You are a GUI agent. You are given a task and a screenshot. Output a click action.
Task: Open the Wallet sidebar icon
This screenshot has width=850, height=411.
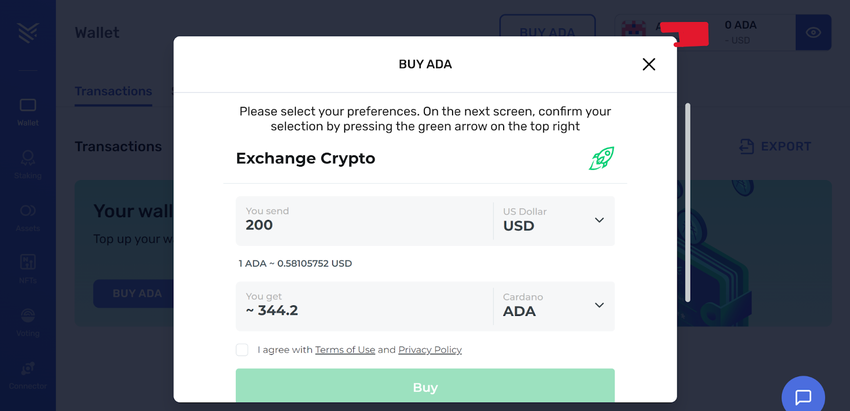click(x=28, y=110)
